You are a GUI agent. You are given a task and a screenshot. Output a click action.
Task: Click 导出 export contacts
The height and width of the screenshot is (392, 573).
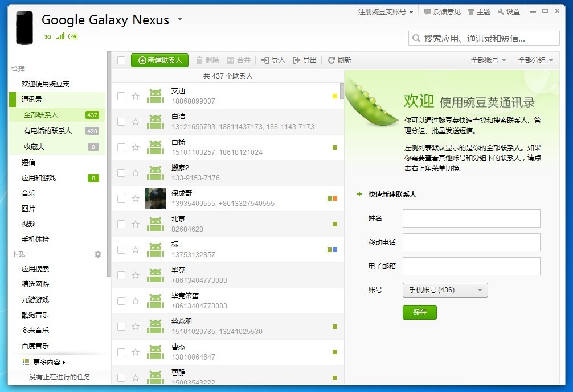[304, 60]
